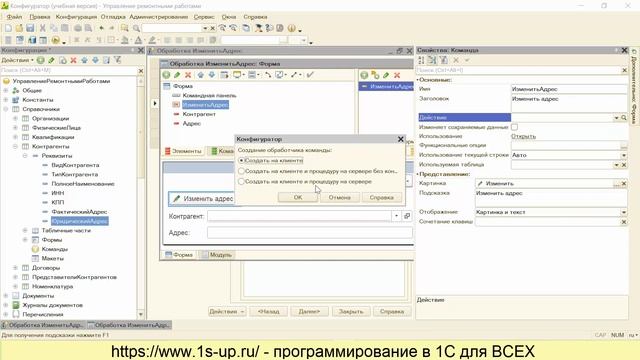This screenshot has width=640, height=360.
Task: Expand the Документы tree node
Action: pyautogui.click(x=6, y=296)
